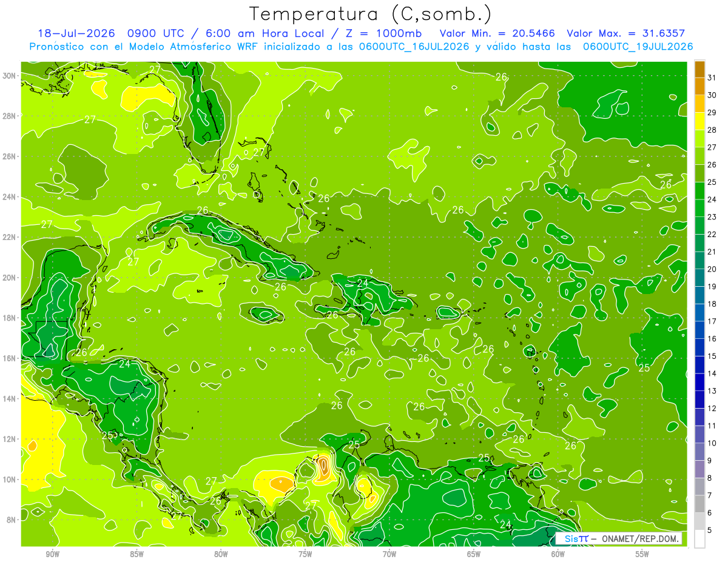Click the "0900 UTC" time text
728x562 pixels.
pos(155,33)
